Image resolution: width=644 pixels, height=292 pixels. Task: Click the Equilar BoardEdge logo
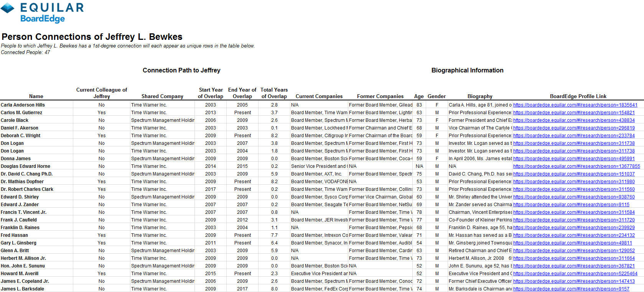(42, 13)
